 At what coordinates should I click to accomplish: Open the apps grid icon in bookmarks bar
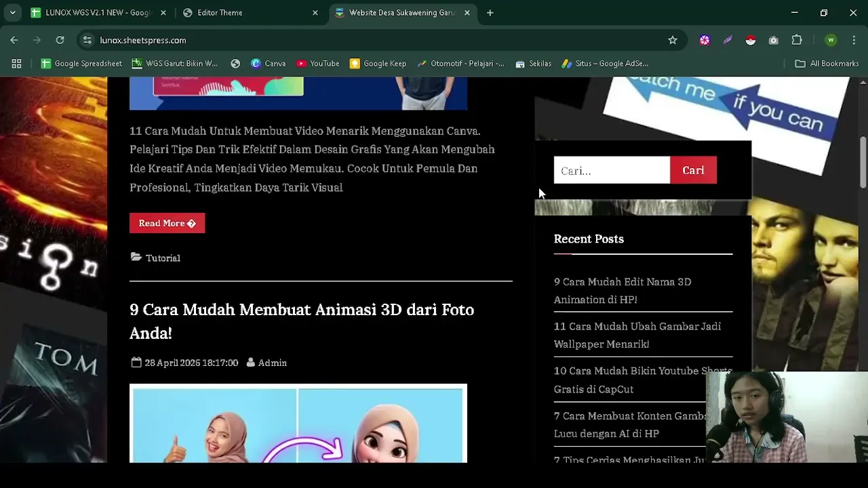pyautogui.click(x=16, y=64)
